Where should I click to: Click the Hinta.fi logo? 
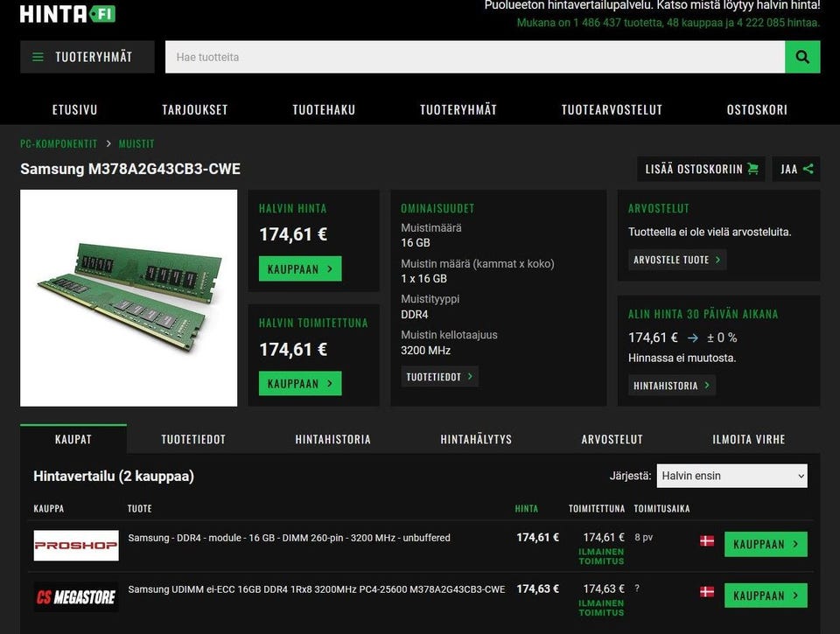67,14
